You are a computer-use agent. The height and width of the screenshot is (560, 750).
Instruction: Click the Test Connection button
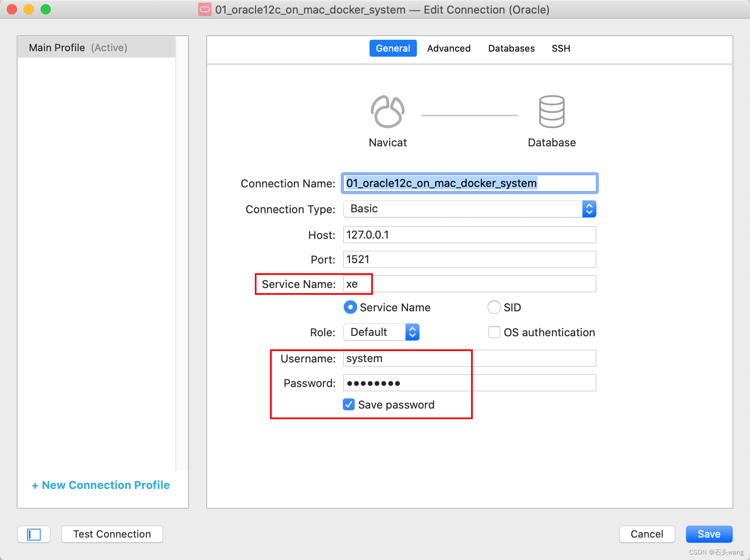point(112,534)
